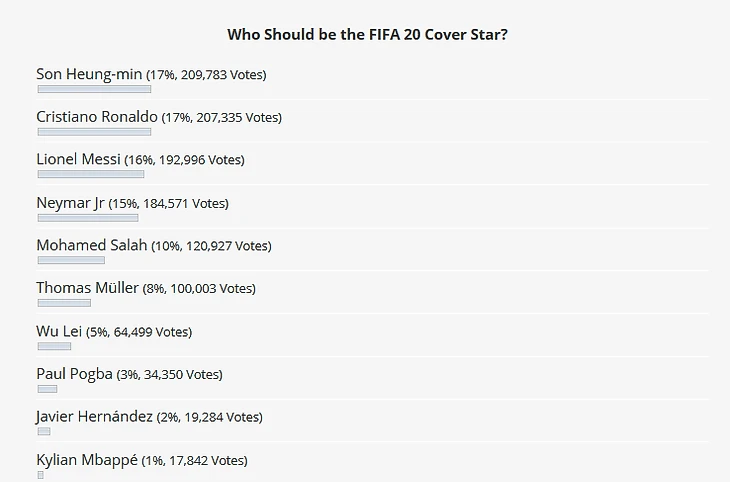The height and width of the screenshot is (482, 730).
Task: Select the Javier Hernández poll entry
Action: click(x=93, y=416)
